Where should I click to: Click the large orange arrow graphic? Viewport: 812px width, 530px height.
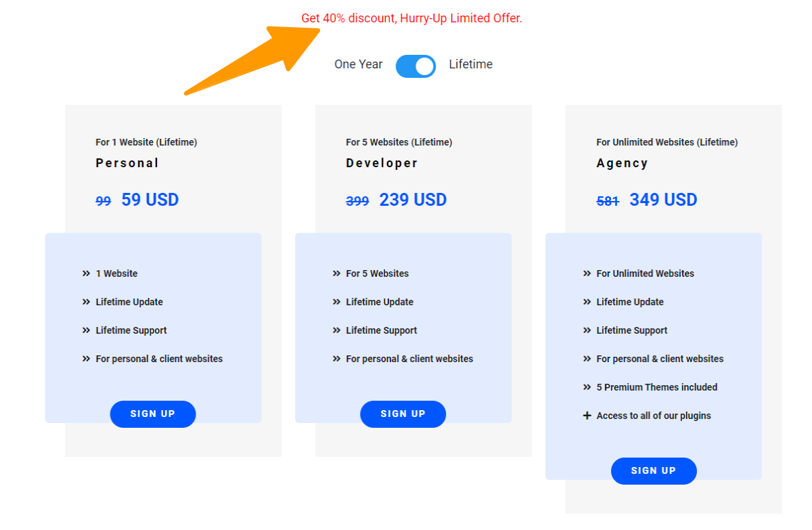point(264,58)
